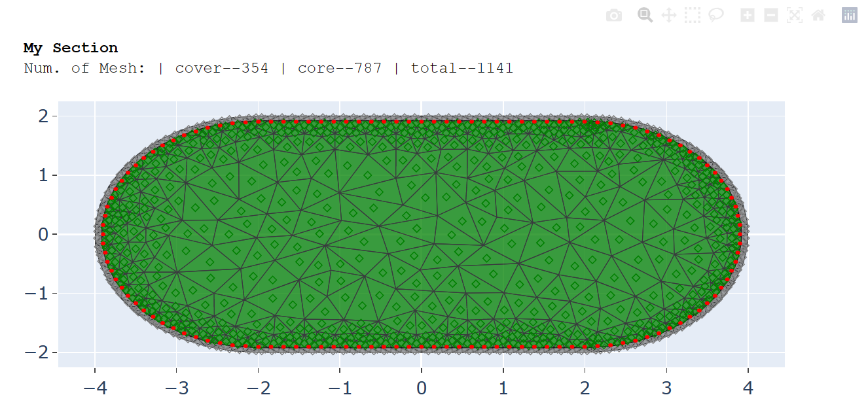
Task: Download the plot as a PNG (camera icon)
Action: coord(614,16)
